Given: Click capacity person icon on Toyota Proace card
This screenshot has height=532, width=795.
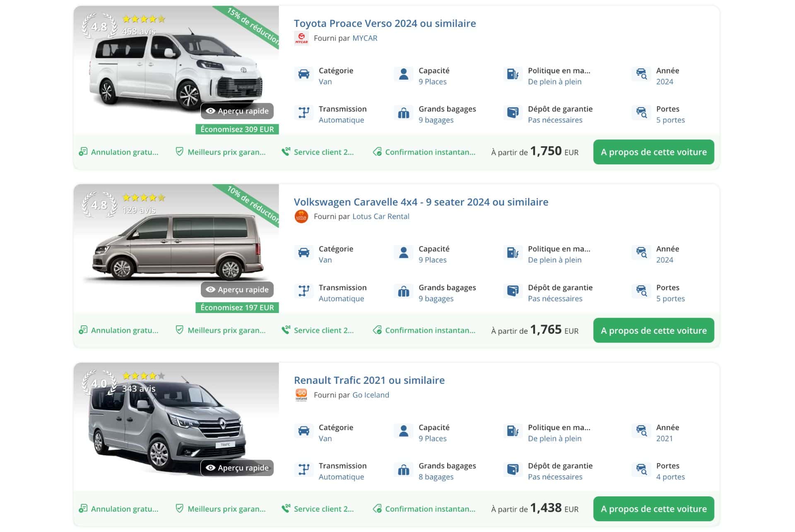Looking at the screenshot, I should pos(403,75).
